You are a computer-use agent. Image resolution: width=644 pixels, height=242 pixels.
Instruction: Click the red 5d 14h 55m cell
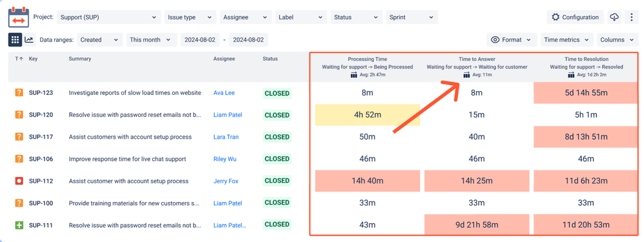click(586, 93)
